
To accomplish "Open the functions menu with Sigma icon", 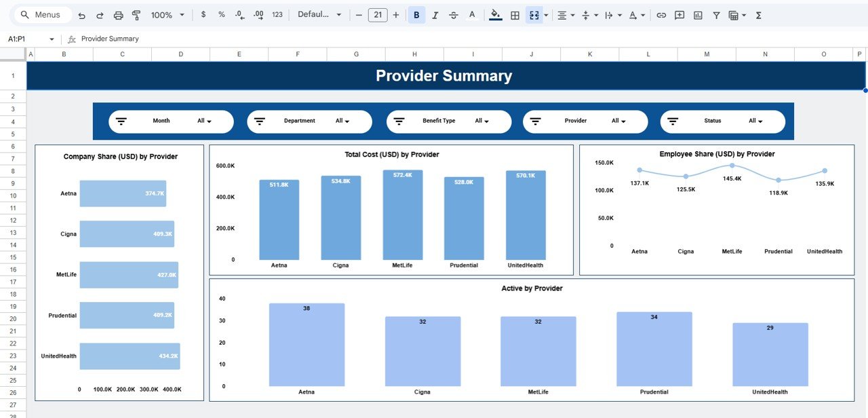I will (758, 14).
